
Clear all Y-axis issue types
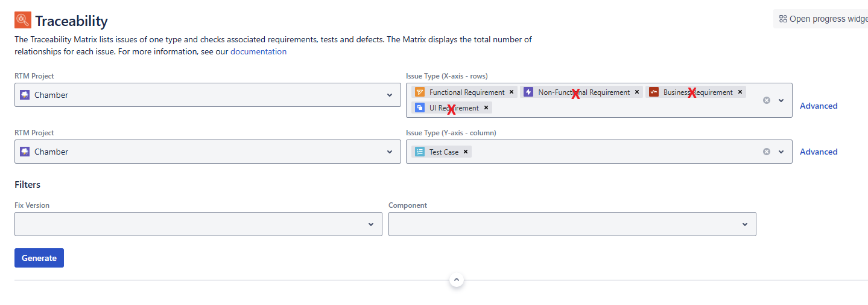[767, 152]
